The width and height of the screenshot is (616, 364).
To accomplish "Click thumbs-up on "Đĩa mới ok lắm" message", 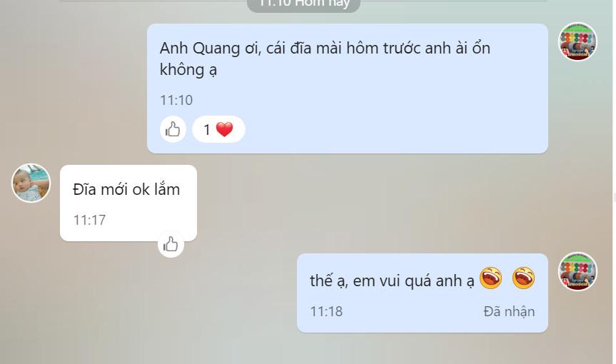I will pyautogui.click(x=171, y=244).
